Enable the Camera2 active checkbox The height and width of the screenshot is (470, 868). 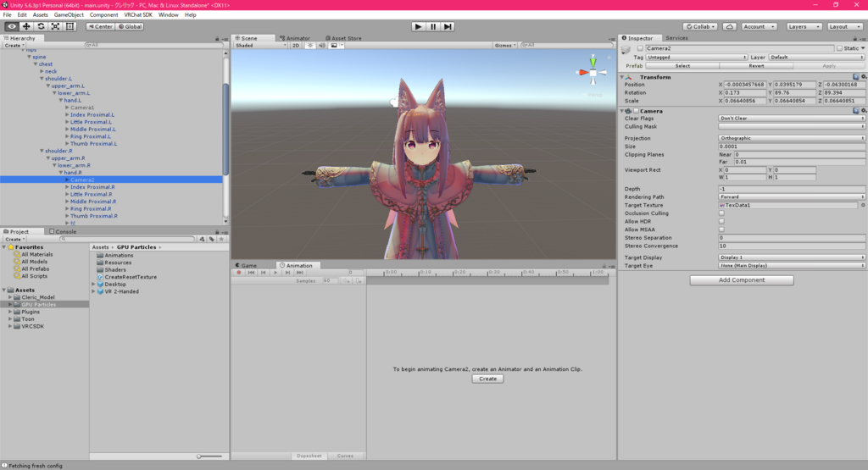[x=640, y=48]
